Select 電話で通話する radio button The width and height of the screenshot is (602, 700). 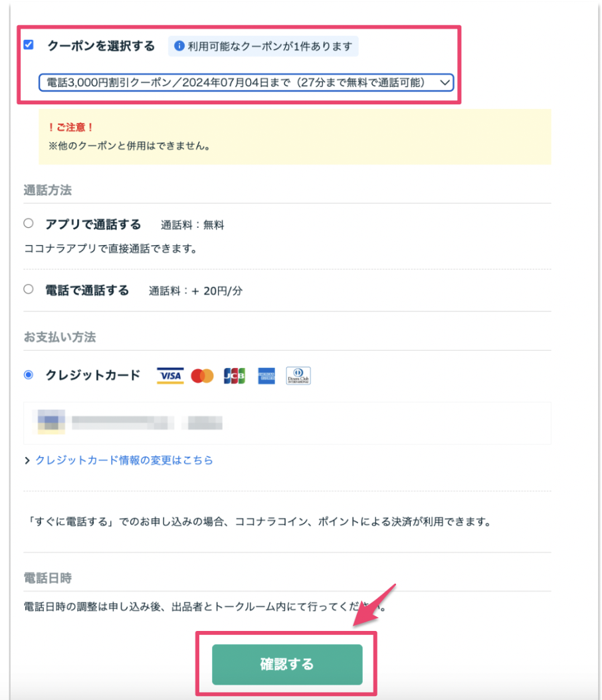29,290
